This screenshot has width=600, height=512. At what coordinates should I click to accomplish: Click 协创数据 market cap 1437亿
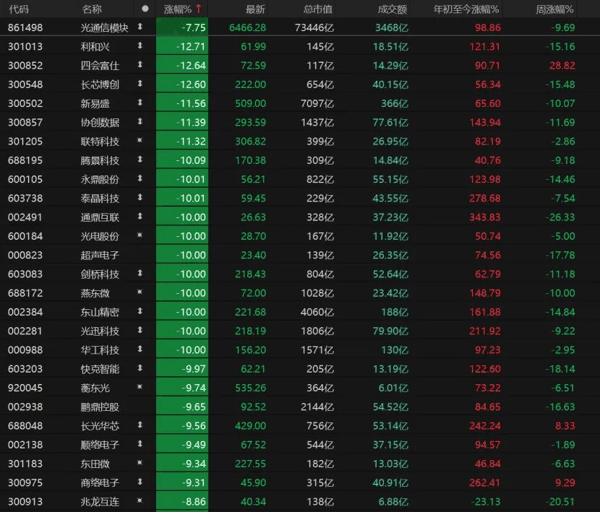318,122
